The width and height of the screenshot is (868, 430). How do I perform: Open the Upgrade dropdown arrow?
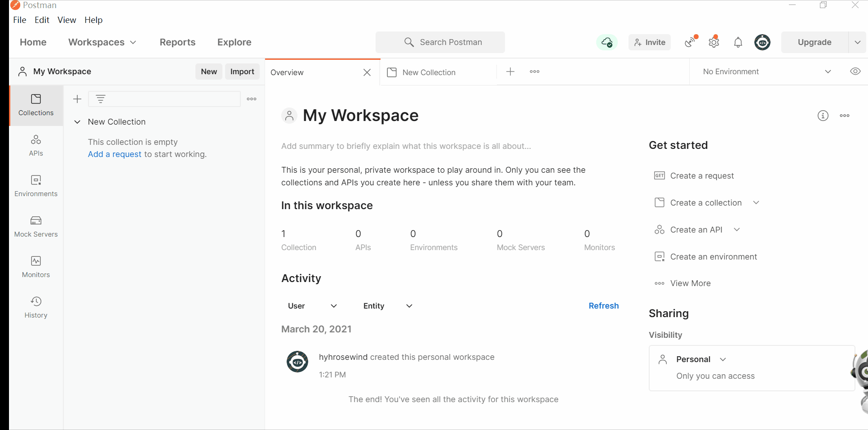[x=857, y=42]
